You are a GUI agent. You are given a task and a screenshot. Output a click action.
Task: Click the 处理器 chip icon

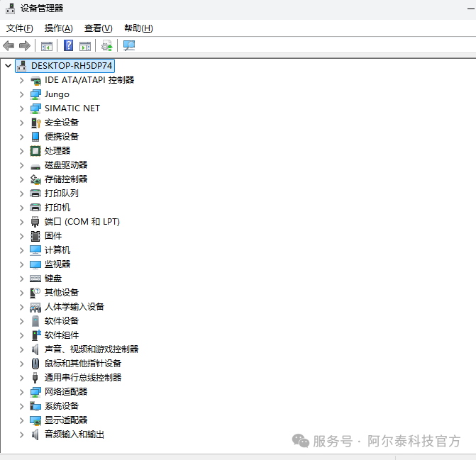click(35, 151)
